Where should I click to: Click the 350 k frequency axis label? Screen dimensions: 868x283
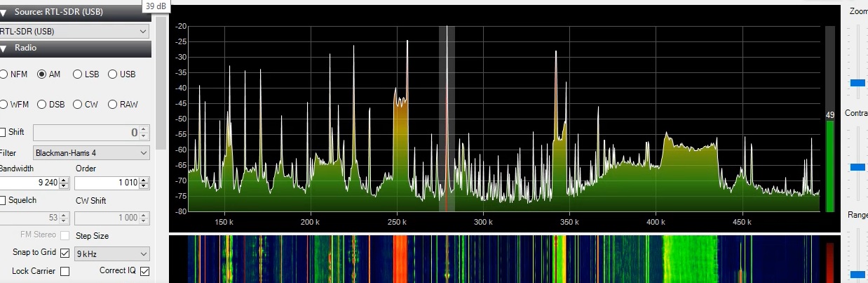coord(569,222)
